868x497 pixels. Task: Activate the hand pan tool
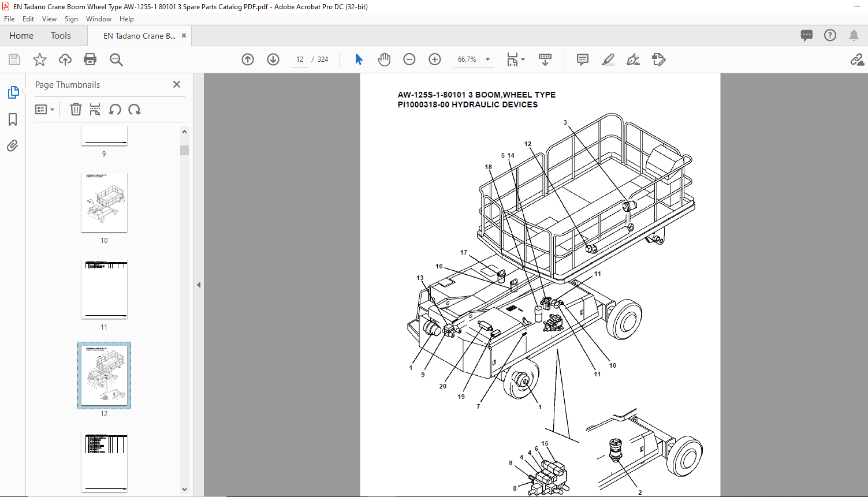[x=384, y=59]
